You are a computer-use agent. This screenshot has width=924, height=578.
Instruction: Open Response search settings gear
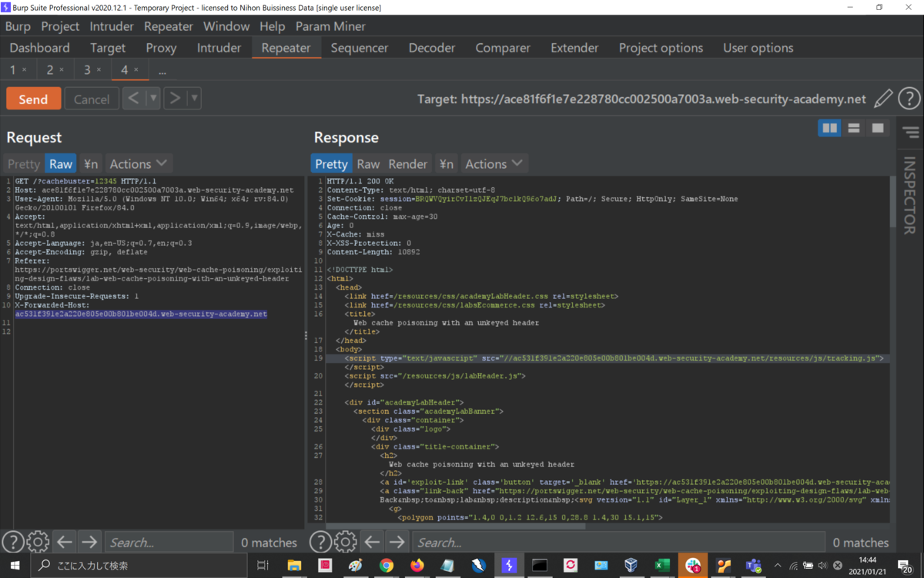click(345, 543)
